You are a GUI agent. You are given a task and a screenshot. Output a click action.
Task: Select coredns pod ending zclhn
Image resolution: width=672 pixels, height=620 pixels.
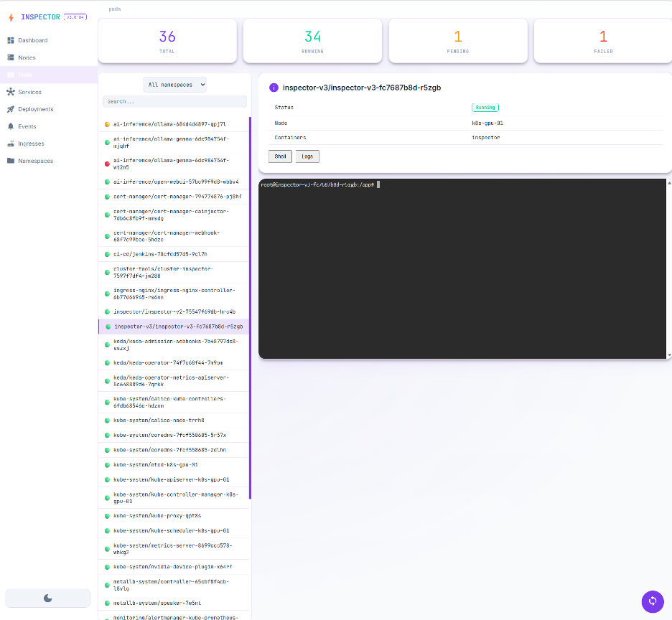174,450
